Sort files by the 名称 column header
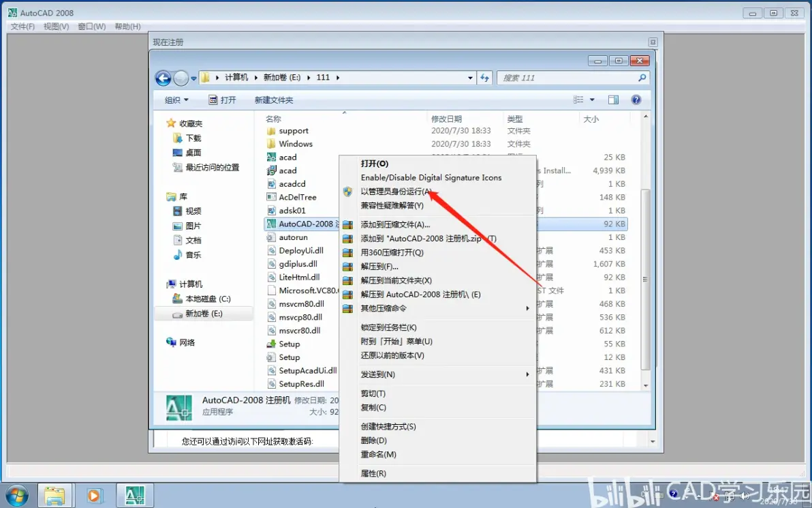This screenshot has width=812, height=508. (x=273, y=119)
